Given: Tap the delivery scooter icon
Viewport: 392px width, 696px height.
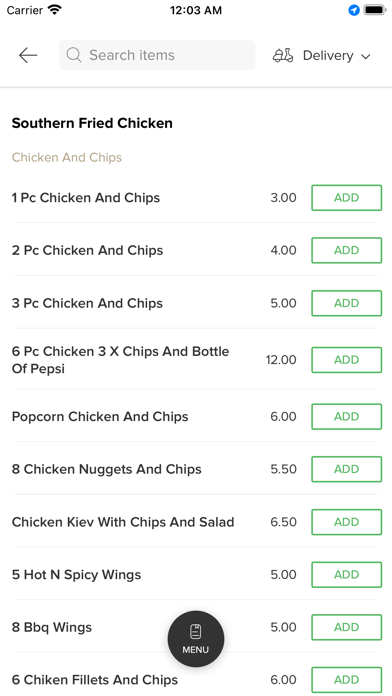Looking at the screenshot, I should [283, 55].
